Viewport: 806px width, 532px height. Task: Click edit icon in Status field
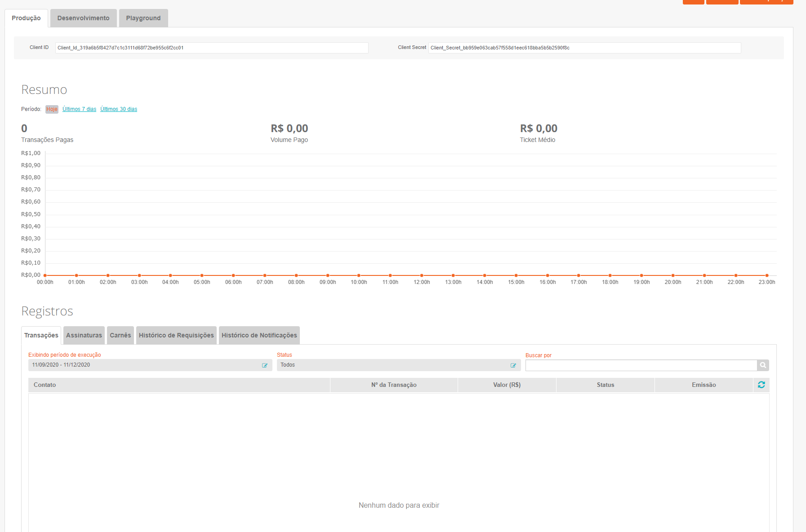513,365
